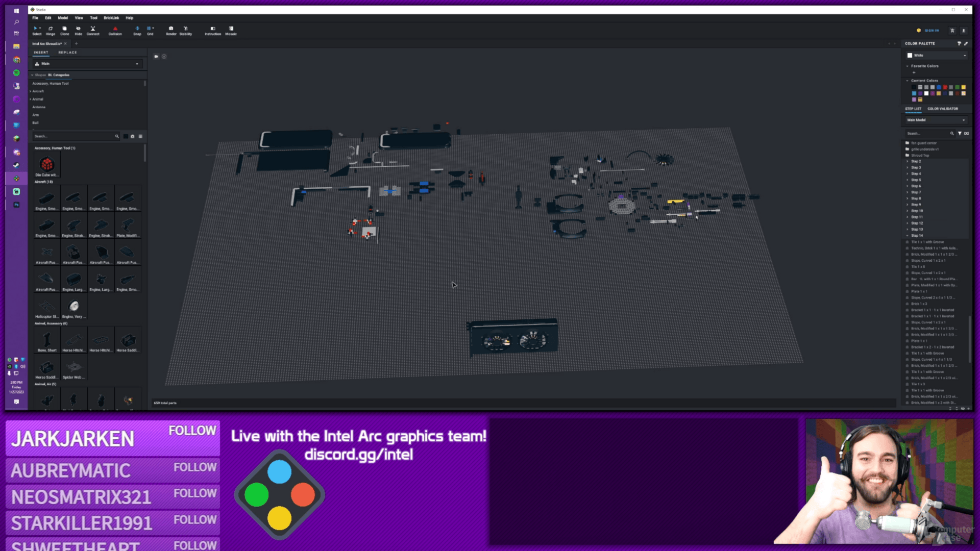Image resolution: width=980 pixels, height=551 pixels.
Task: Activate the Connect tool
Action: [93, 31]
